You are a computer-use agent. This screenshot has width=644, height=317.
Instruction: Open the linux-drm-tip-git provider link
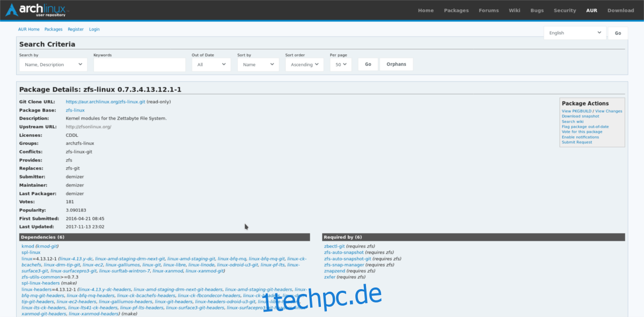point(62,265)
